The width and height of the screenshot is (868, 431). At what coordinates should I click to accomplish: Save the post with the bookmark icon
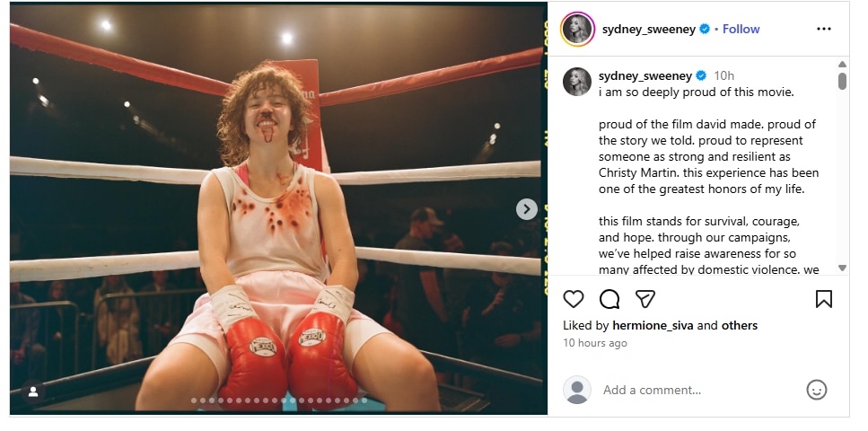[x=823, y=299]
